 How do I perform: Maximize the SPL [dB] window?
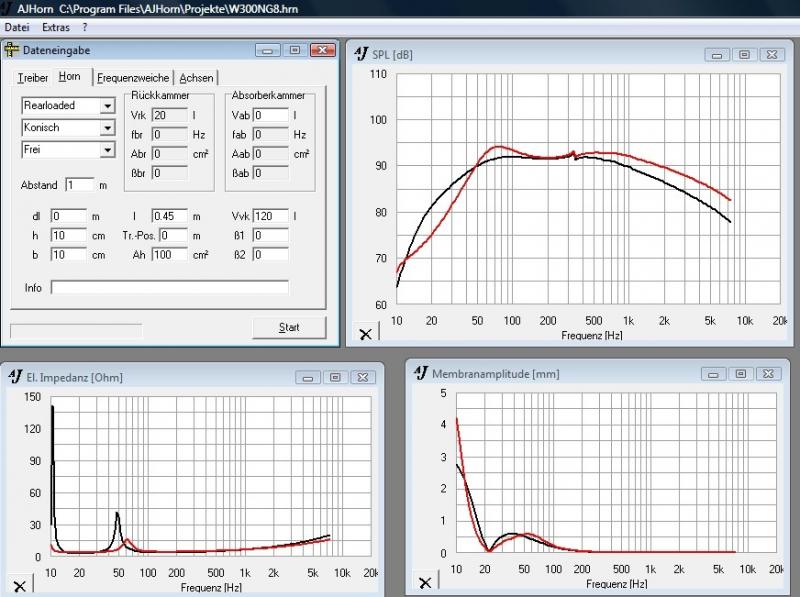tap(744, 55)
